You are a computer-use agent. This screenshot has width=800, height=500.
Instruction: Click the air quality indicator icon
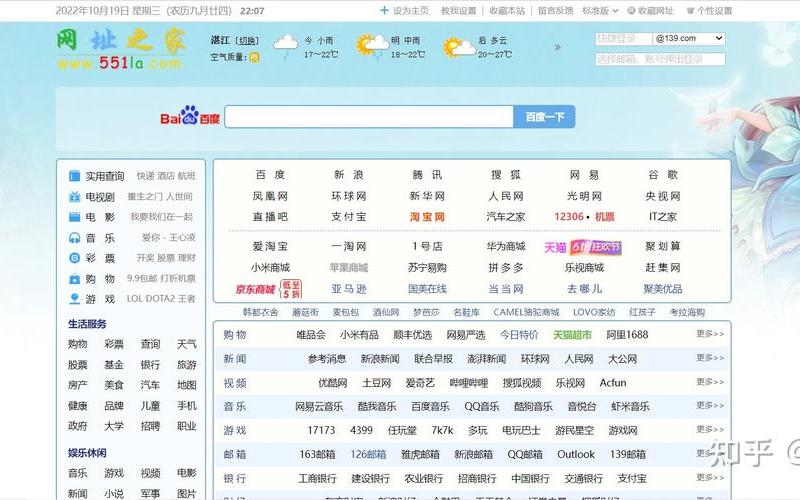254,57
